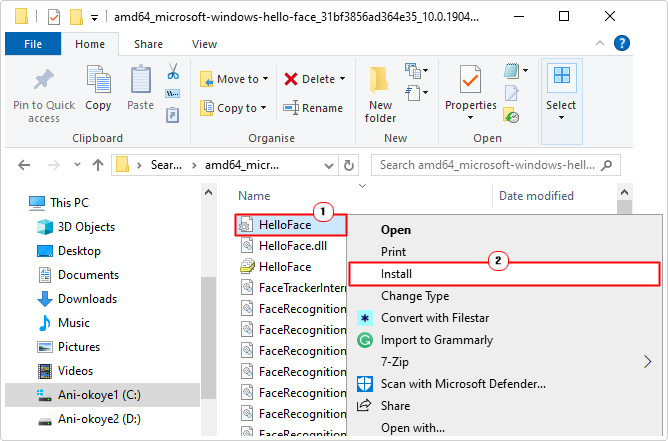Expand the Properties dropdown arrow
Image resolution: width=668 pixels, height=441 pixels.
tap(470, 118)
